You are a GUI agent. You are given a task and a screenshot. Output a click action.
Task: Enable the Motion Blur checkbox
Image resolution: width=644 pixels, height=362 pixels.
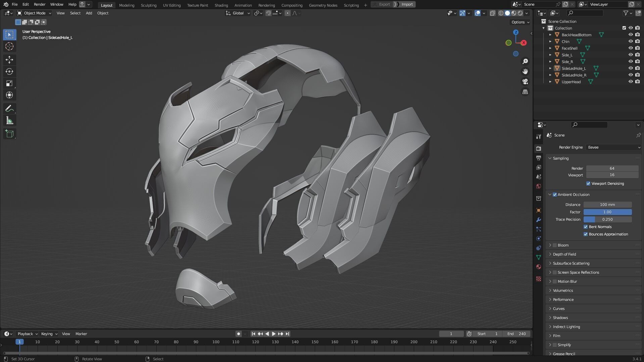coord(555,281)
